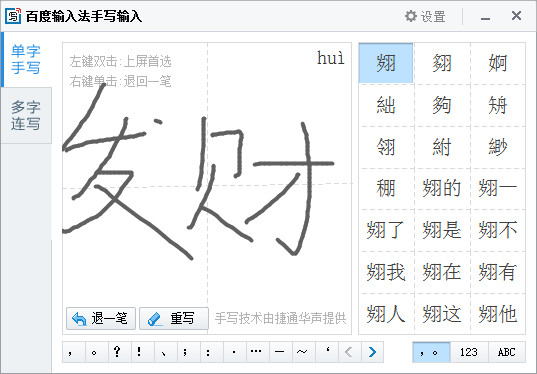The height and width of the screenshot is (374, 537).
Task: Click the 手写技术由捷通华声提供 credit text
Action: [280, 319]
